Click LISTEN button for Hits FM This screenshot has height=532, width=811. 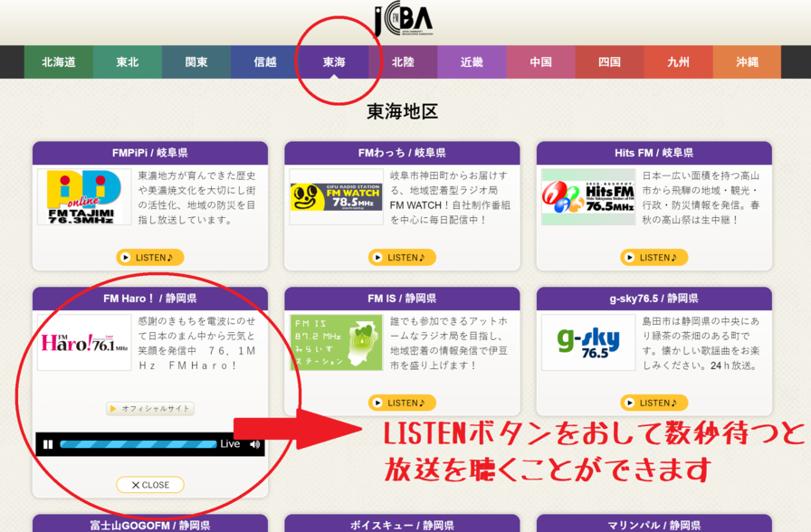point(654,258)
